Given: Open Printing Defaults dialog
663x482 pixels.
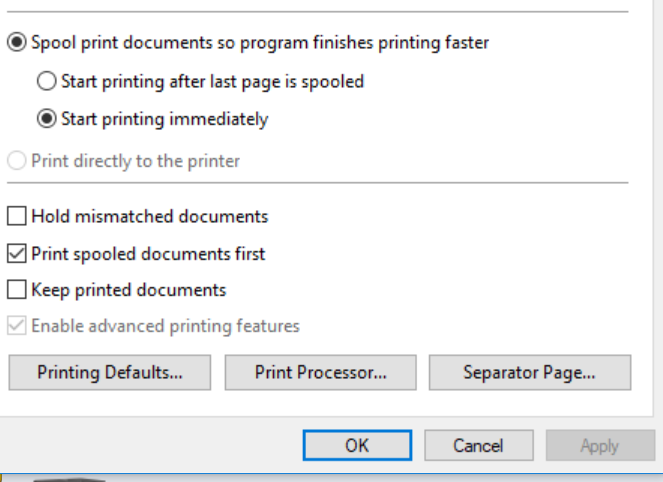Looking at the screenshot, I should pyautogui.click(x=110, y=373).
